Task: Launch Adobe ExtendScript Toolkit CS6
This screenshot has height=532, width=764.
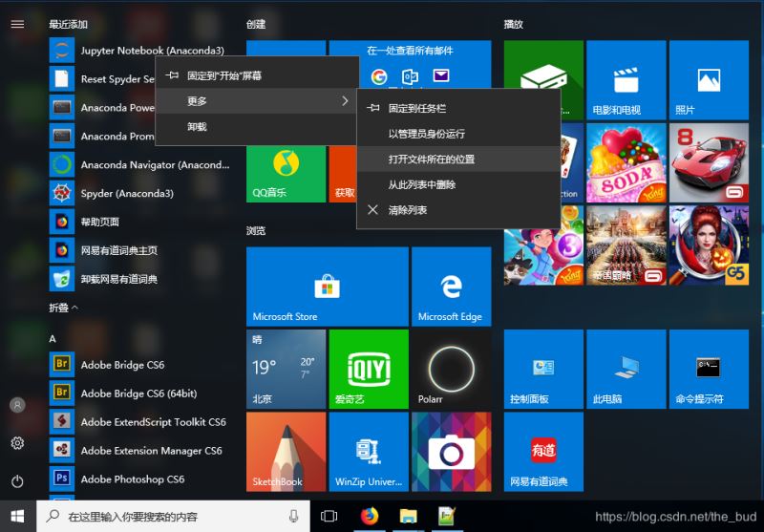Action: pyautogui.click(x=140, y=422)
